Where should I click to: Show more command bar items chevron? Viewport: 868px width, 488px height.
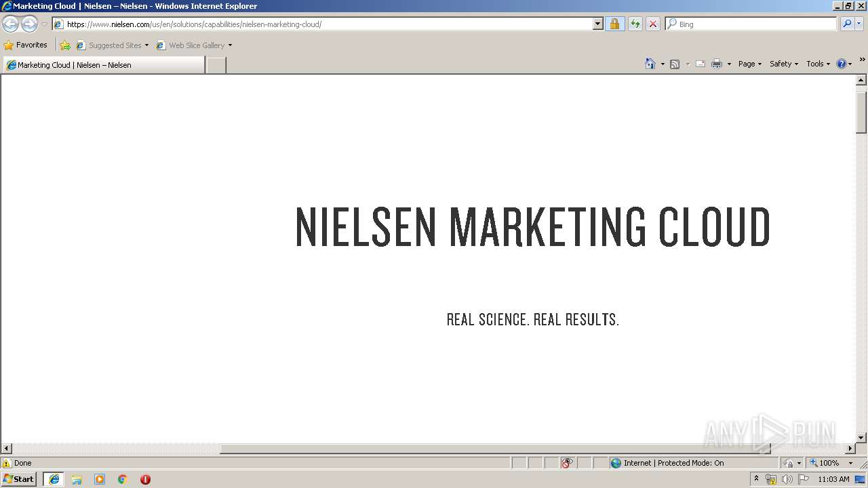pyautogui.click(x=862, y=60)
